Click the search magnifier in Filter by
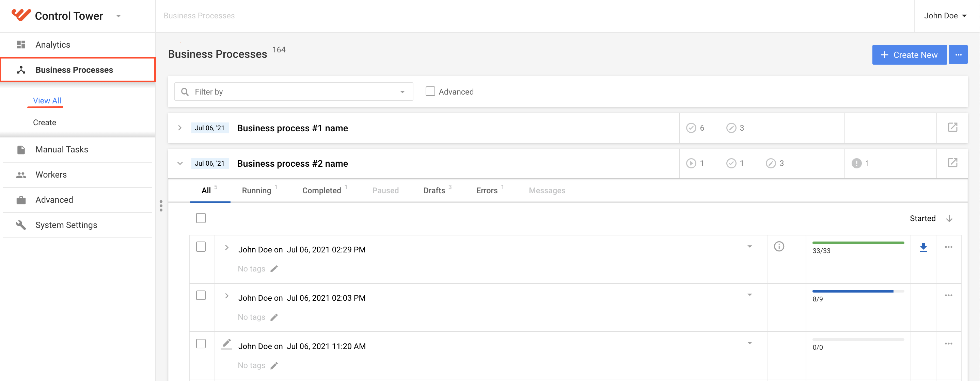This screenshot has height=381, width=980. [185, 92]
